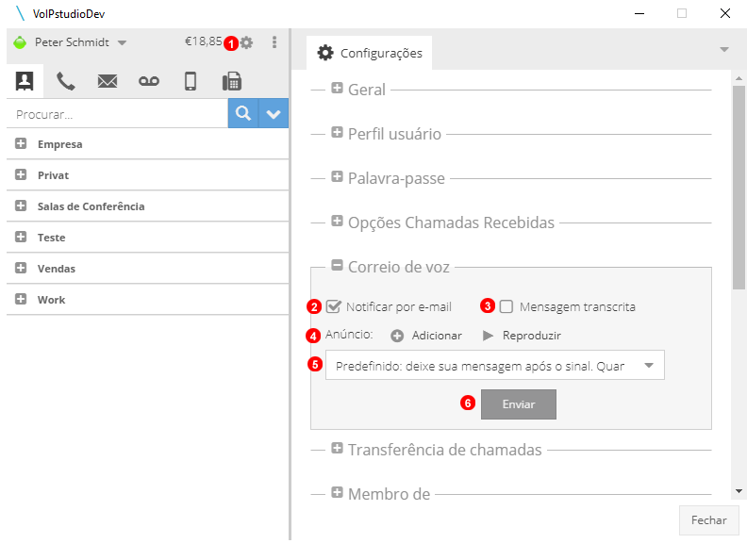Click the €18,85 balance text
Viewport: 747px width, 560px height.
click(204, 41)
